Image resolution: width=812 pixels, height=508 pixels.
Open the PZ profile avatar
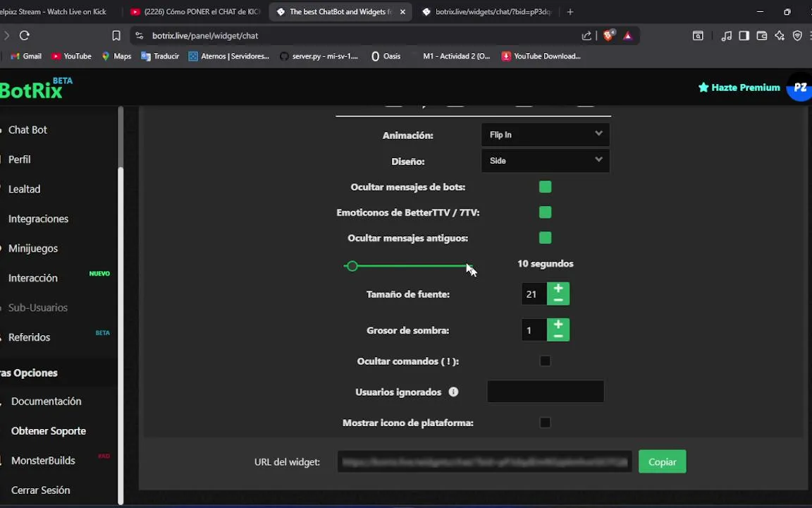[x=799, y=87]
